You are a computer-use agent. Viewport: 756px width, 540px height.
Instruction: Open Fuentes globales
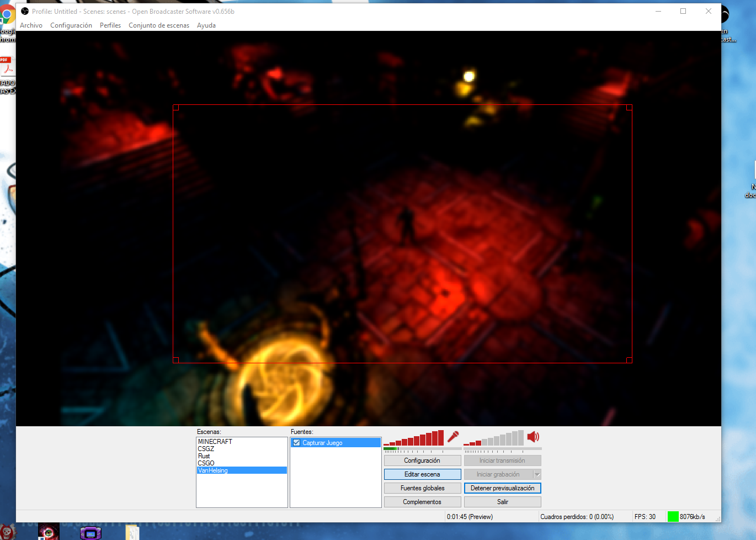422,488
